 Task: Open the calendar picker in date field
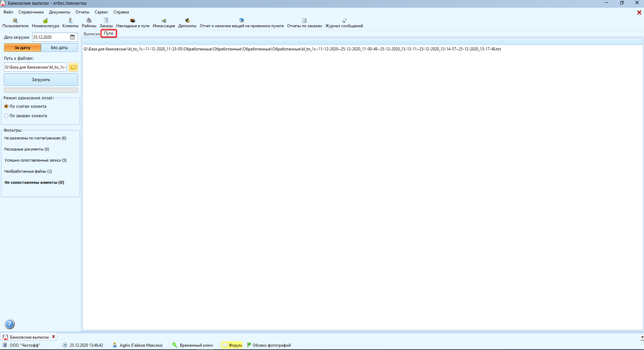[x=72, y=37]
